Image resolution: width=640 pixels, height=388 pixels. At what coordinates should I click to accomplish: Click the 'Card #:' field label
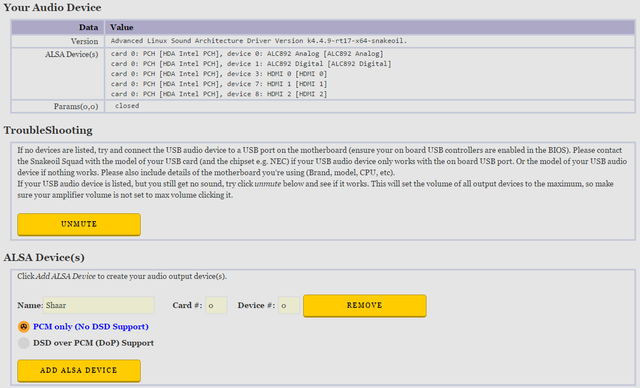coord(187,305)
